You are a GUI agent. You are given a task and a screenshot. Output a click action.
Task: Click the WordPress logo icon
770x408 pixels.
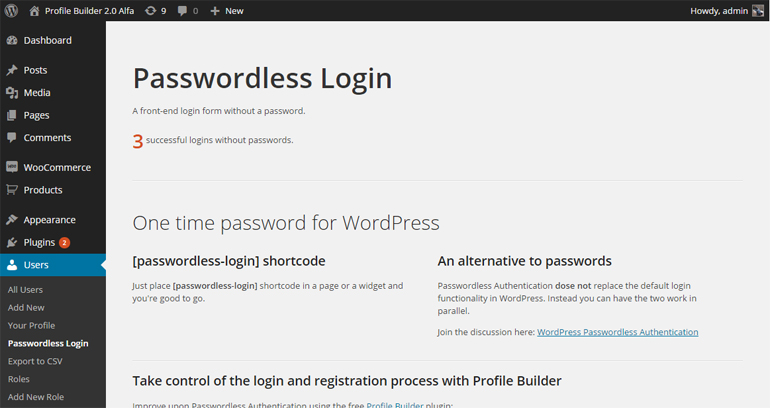point(11,11)
